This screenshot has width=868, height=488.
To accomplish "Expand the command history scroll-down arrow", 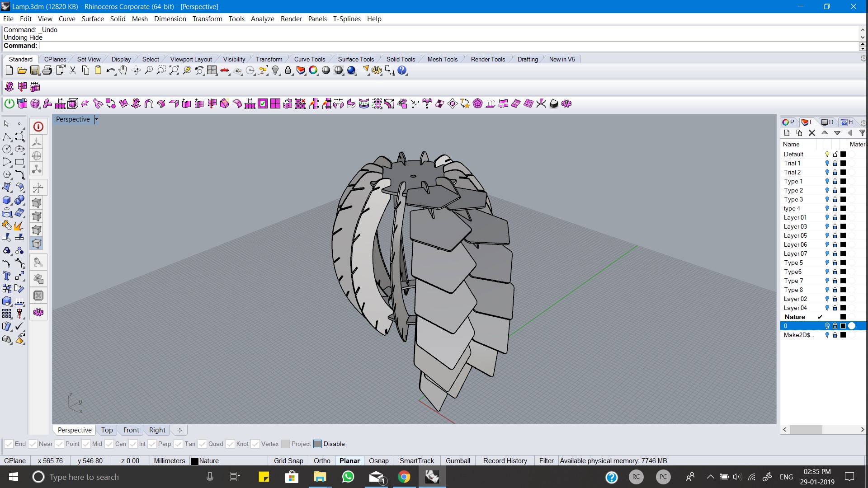I will [862, 38].
